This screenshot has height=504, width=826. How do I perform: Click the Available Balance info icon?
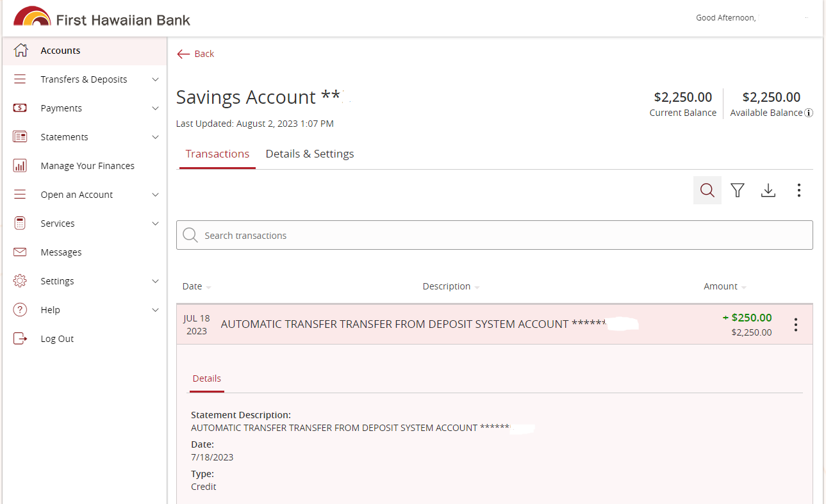(x=809, y=112)
